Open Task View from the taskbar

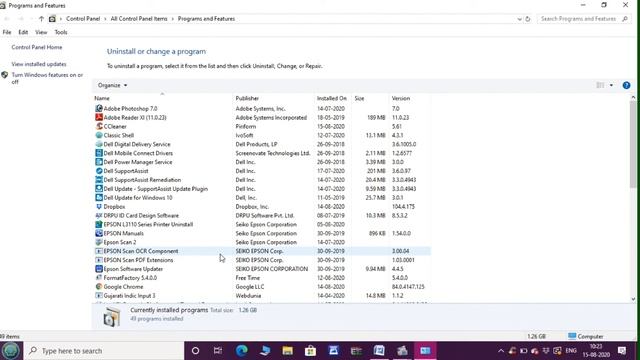[218, 351]
